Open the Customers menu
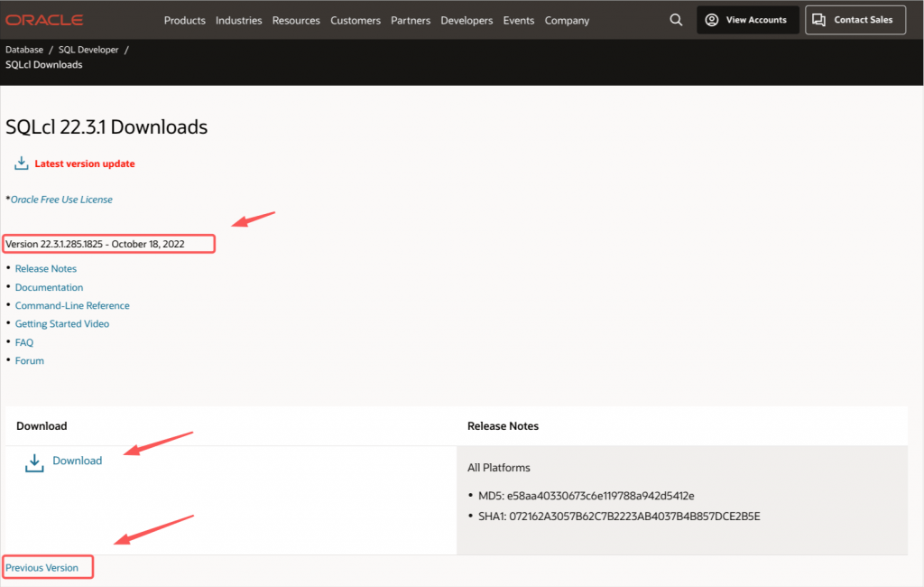924x587 pixels. pyautogui.click(x=356, y=20)
